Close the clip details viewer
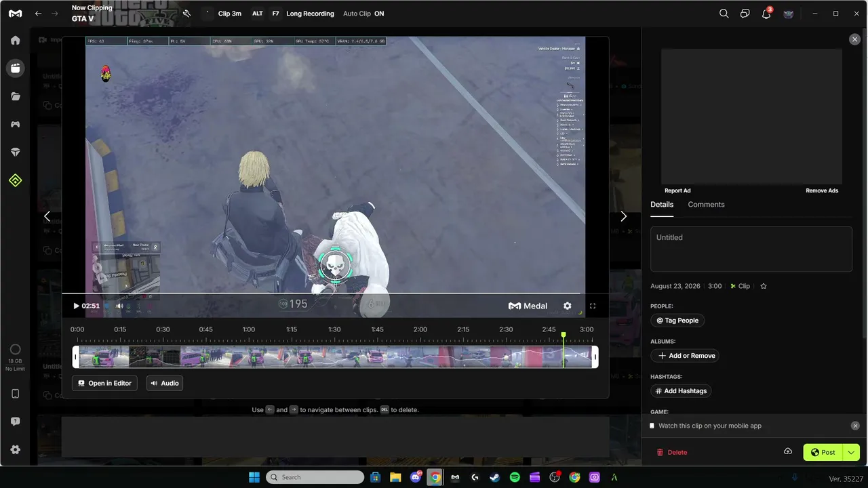This screenshot has height=488, width=868. pos(854,39)
